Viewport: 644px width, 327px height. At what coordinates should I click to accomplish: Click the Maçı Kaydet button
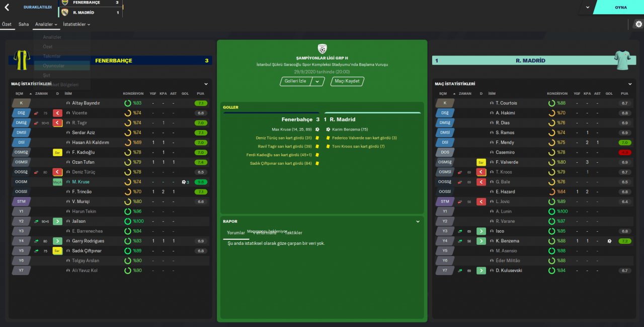(x=347, y=81)
